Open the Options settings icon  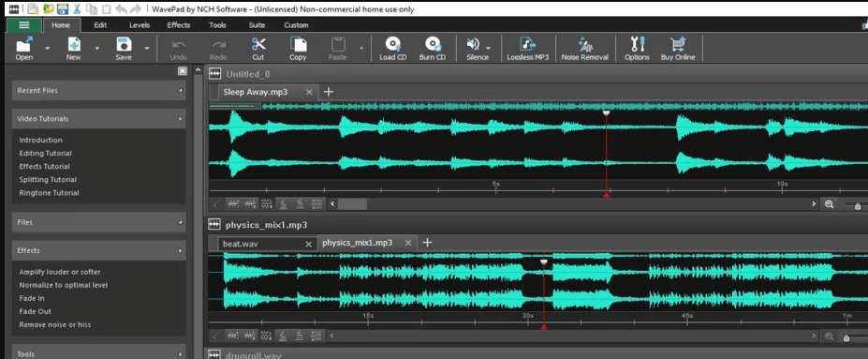[637, 44]
